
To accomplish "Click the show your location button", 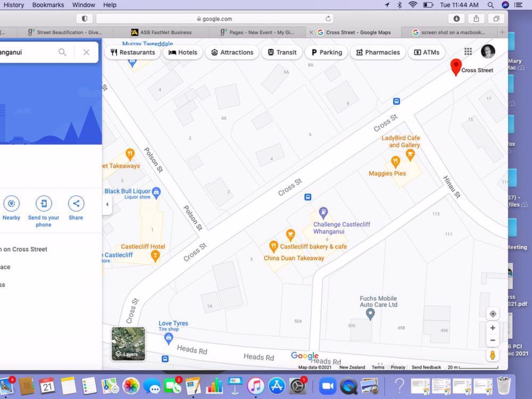I will [493, 314].
